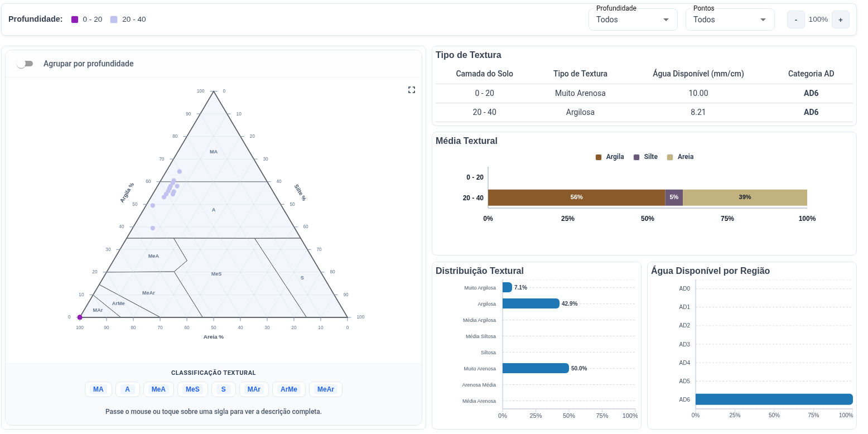Image resolution: width=868 pixels, height=434 pixels.
Task: Click the MAr classification chip
Action: pyautogui.click(x=254, y=389)
